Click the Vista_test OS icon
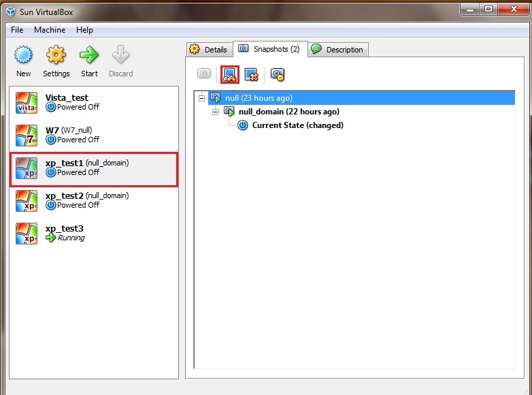Screen dimensions: 532x395 pyautogui.click(x=27, y=103)
